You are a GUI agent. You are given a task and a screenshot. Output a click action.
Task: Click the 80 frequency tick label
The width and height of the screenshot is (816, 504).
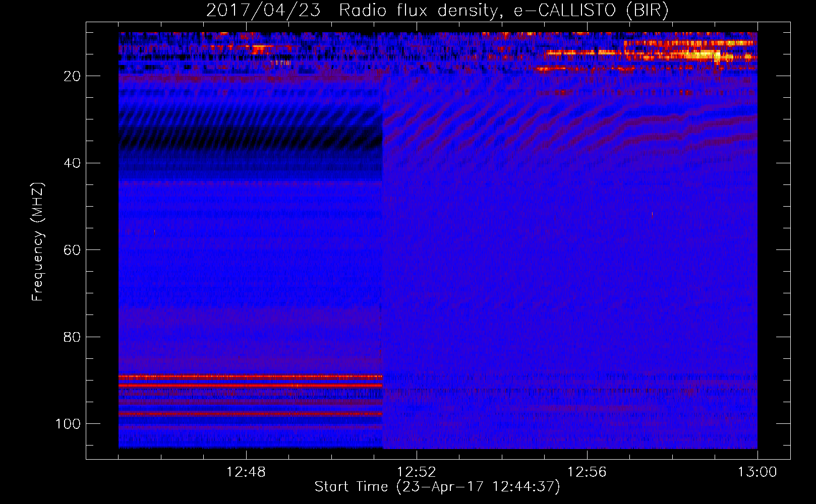point(72,337)
